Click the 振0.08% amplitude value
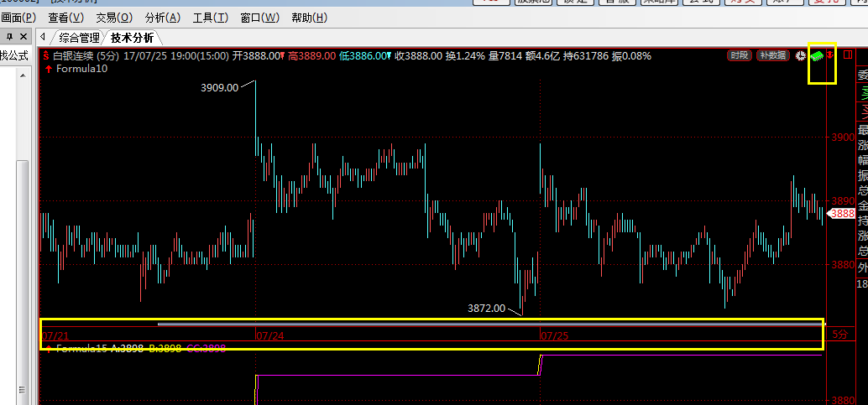Image resolution: width=868 pixels, height=405 pixels. coord(631,56)
